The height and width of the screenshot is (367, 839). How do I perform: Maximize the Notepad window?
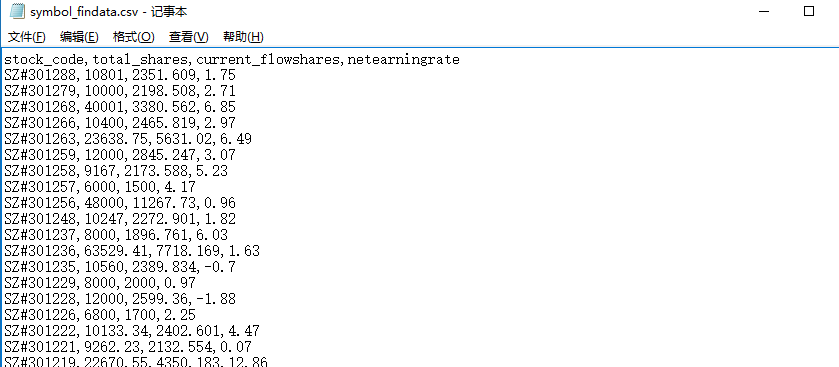809,12
